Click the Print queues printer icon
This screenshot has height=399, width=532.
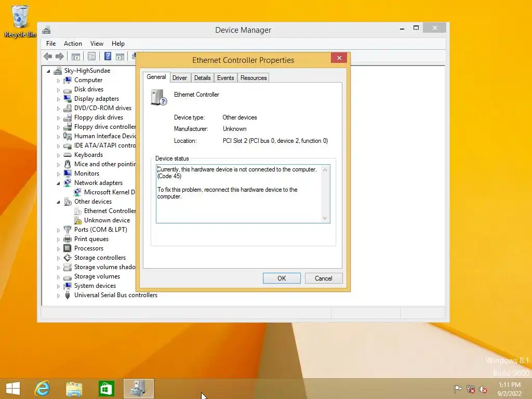(68, 239)
